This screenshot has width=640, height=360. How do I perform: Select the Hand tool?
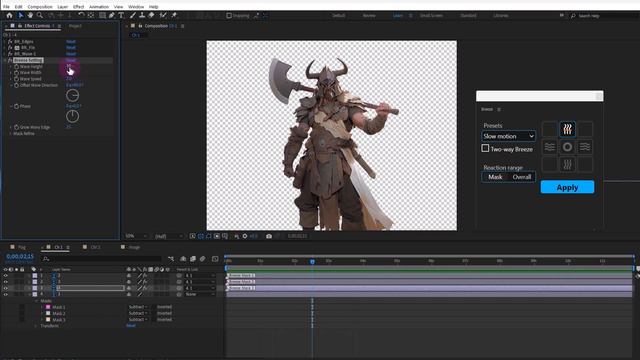coord(30,16)
